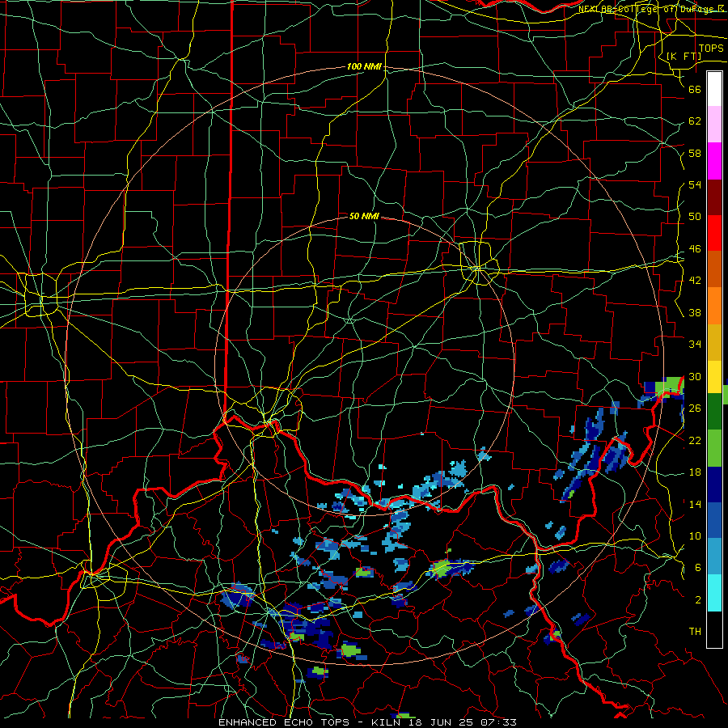Click the legend value "18"
Viewport: 728px width, 728px height.
[695, 472]
